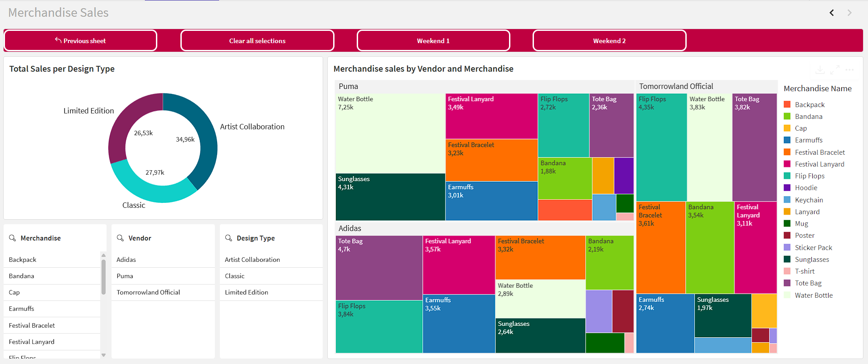The image size is (868, 364).
Task: Click Clear all selections button
Action: (257, 41)
